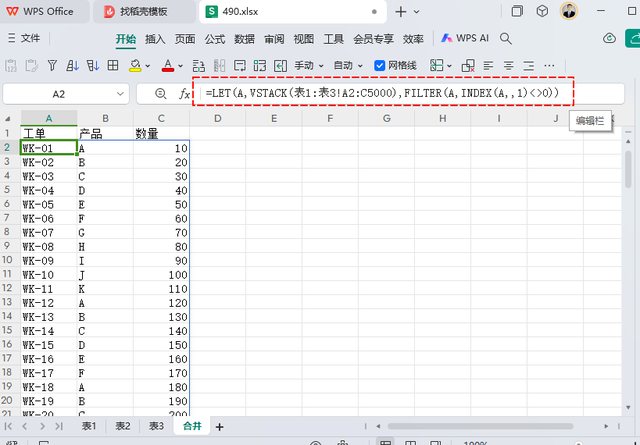640x445 pixels.
Task: Apply the filter funnel tool
Action: pyautogui.click(x=52, y=65)
